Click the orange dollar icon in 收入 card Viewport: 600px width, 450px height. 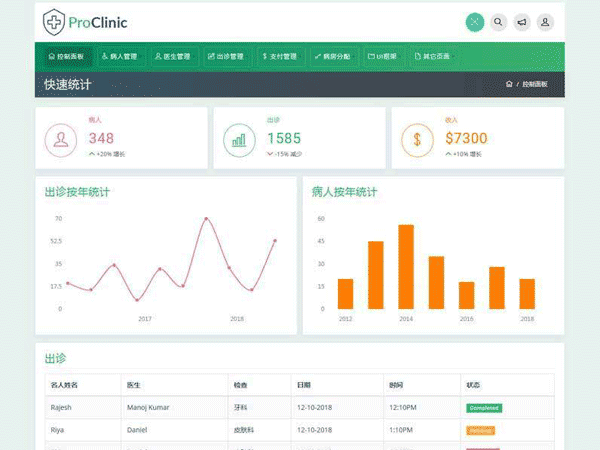[x=417, y=139]
